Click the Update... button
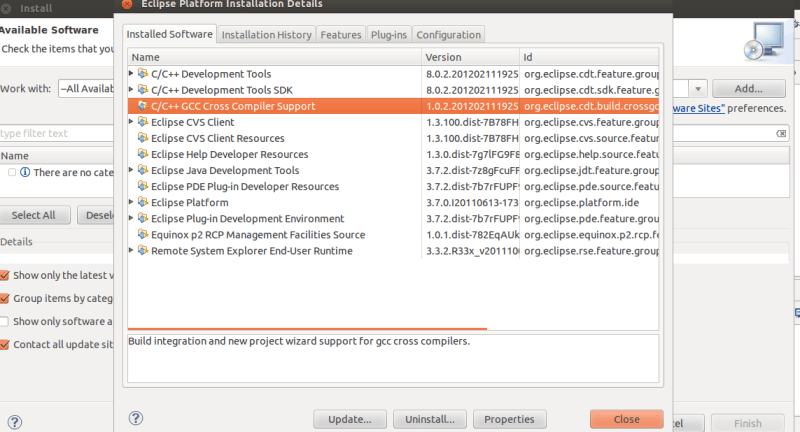800x432 pixels. coord(350,419)
